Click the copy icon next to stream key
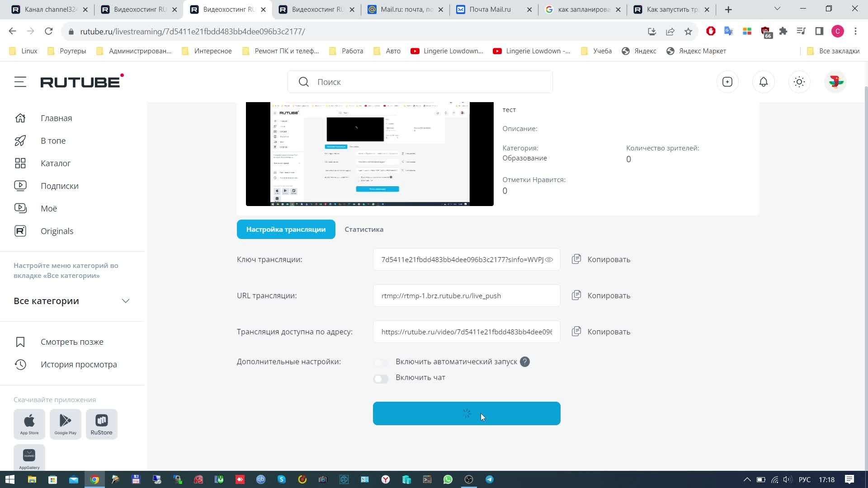 (x=576, y=259)
